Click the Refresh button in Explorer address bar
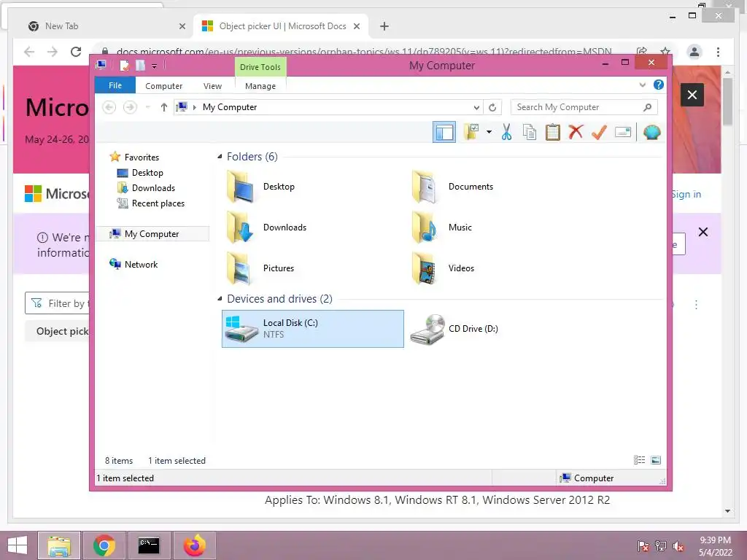The width and height of the screenshot is (747, 560). click(492, 108)
